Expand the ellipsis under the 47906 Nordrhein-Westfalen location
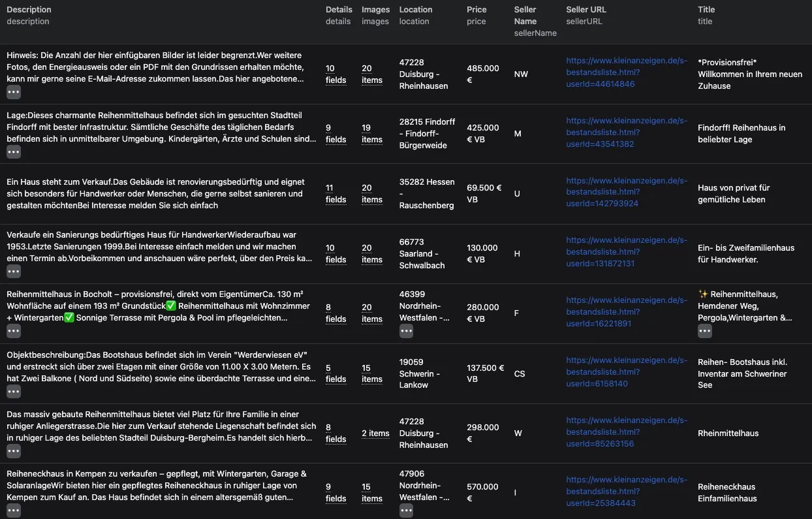Viewport: 812px width, 519px height. [406, 511]
